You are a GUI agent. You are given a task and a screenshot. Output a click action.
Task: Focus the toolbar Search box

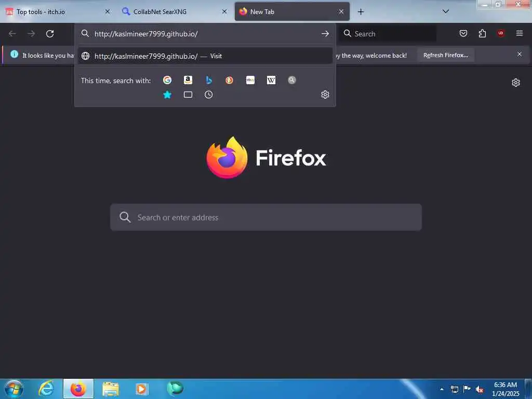click(x=388, y=34)
